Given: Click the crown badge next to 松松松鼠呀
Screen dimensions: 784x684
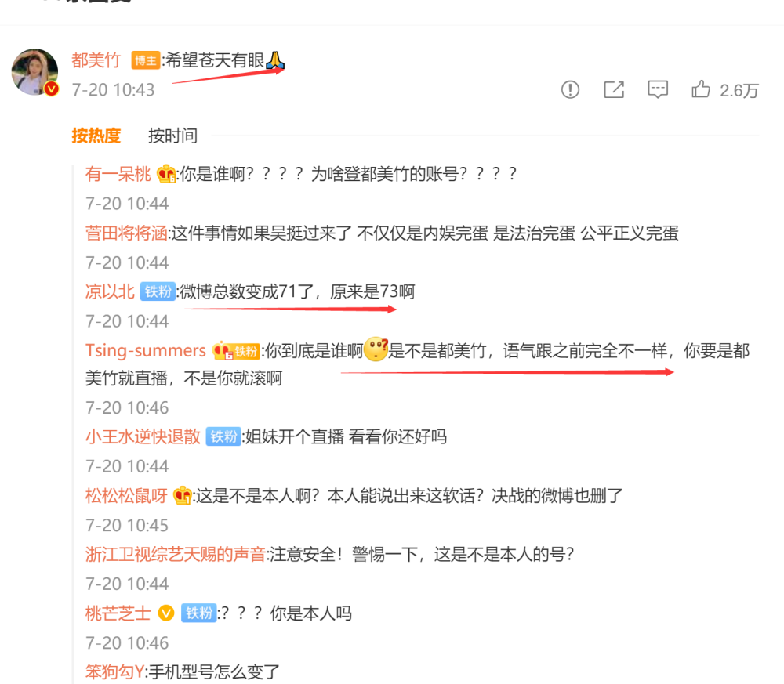Looking at the screenshot, I should 182,496.
